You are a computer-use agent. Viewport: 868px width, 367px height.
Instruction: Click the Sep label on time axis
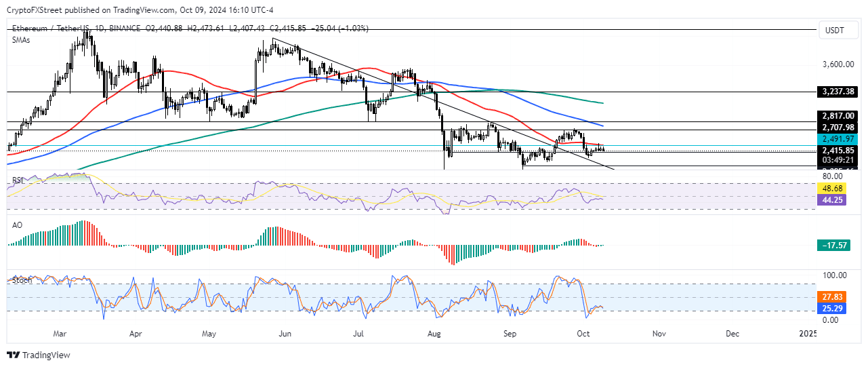pyautogui.click(x=510, y=334)
